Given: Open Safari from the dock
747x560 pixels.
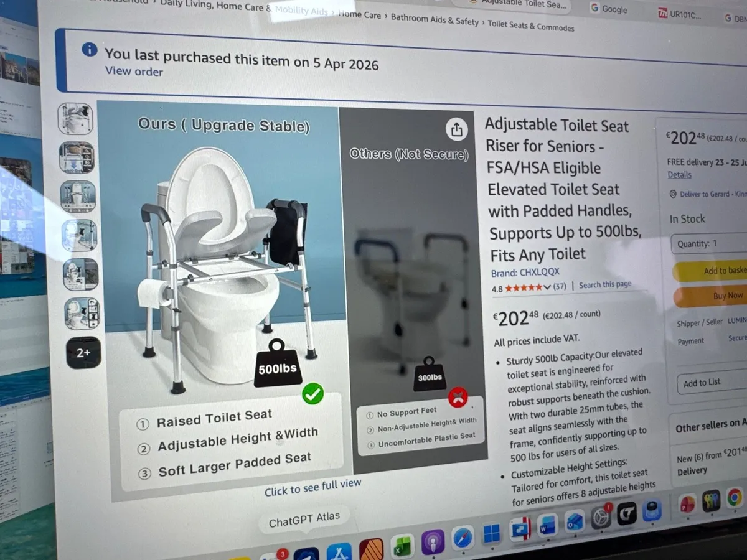Looking at the screenshot, I should [x=463, y=538].
